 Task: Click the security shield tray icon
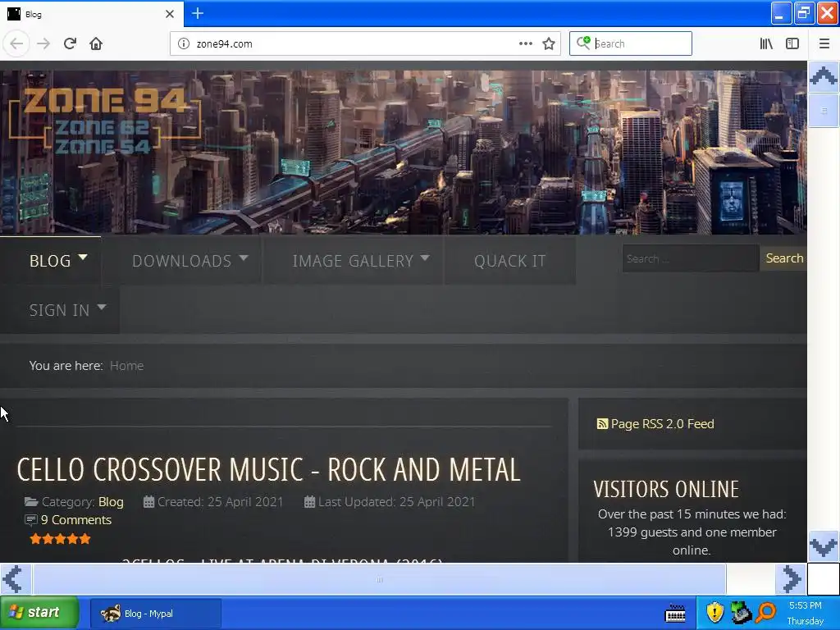(x=714, y=612)
